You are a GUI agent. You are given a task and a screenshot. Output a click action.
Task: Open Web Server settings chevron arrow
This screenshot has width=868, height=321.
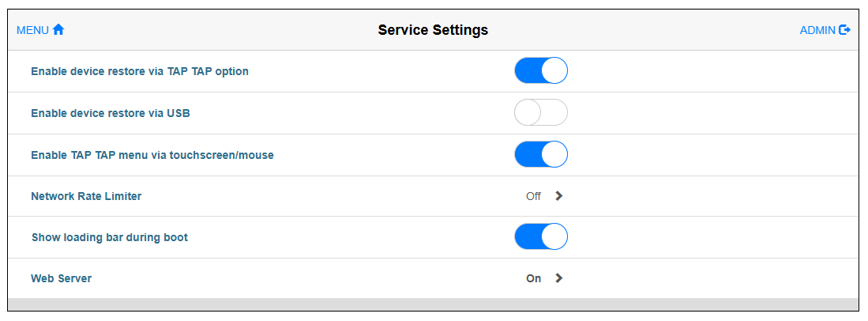[559, 278]
